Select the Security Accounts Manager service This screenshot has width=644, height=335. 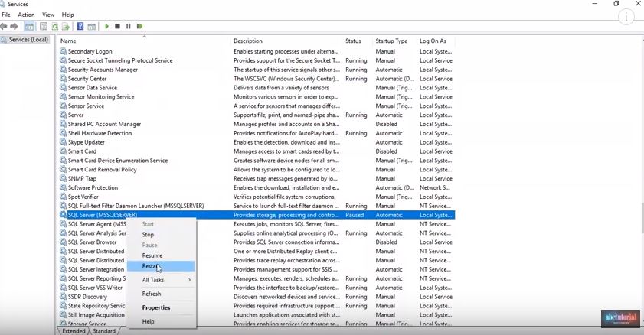pos(257,70)
